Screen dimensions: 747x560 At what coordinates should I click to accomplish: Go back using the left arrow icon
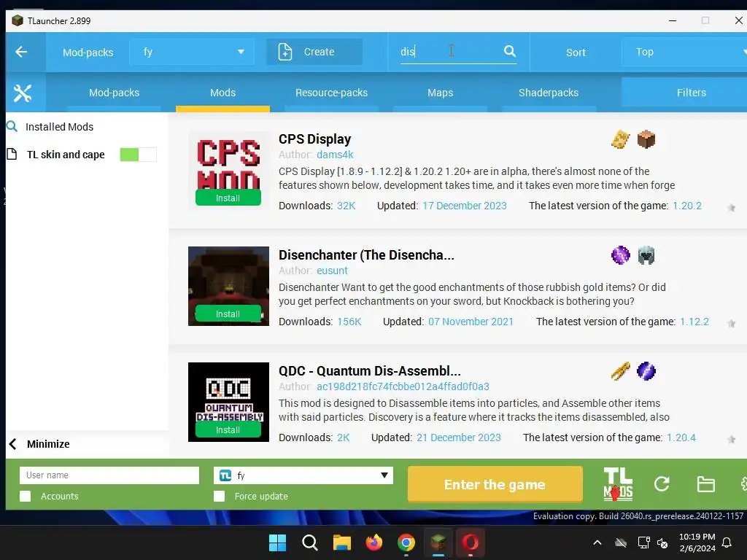[21, 52]
